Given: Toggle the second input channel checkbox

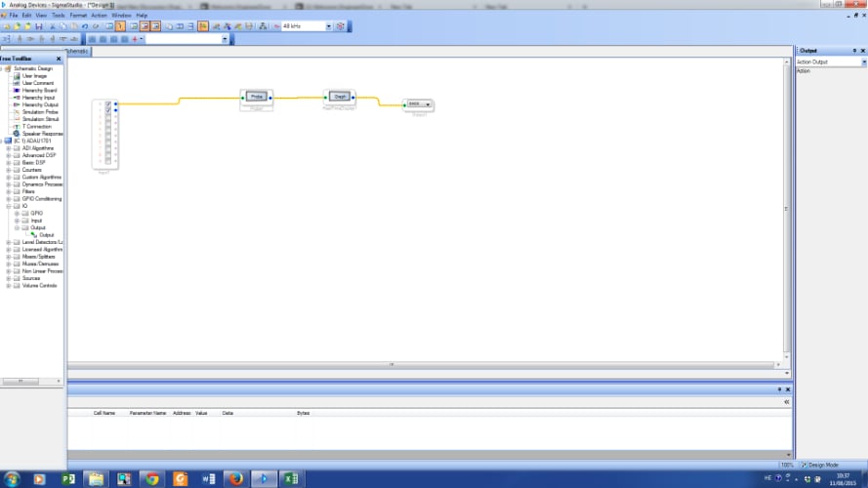Looking at the screenshot, I should coord(108,110).
